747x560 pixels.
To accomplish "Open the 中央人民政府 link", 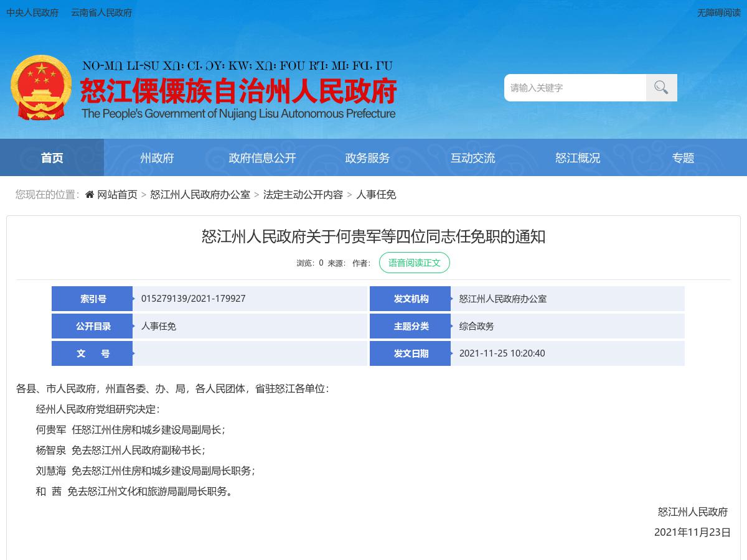I will 32,12.
